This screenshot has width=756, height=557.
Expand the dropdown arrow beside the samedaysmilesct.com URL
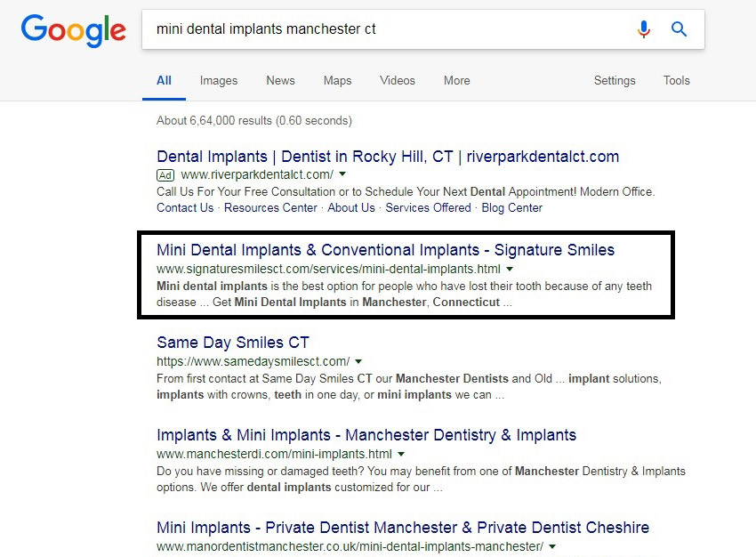tap(358, 361)
